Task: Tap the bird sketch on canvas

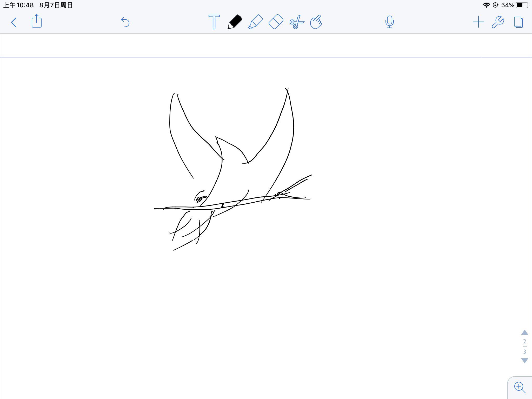Action: click(233, 169)
